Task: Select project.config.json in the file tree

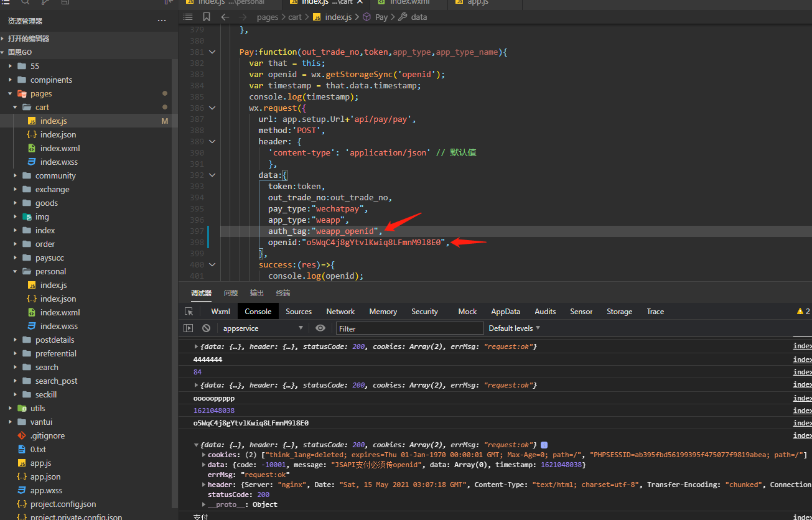Action: [63, 504]
